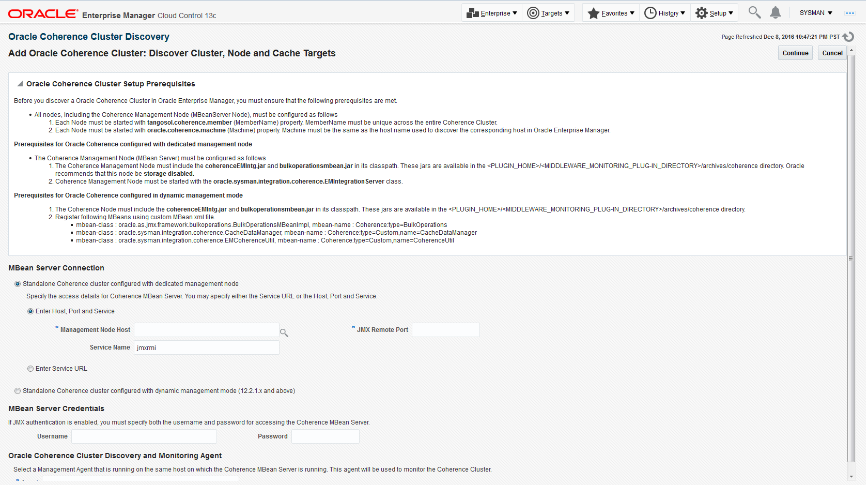Click the Oracle logo
This screenshot has width=868, height=485.
coord(43,14)
